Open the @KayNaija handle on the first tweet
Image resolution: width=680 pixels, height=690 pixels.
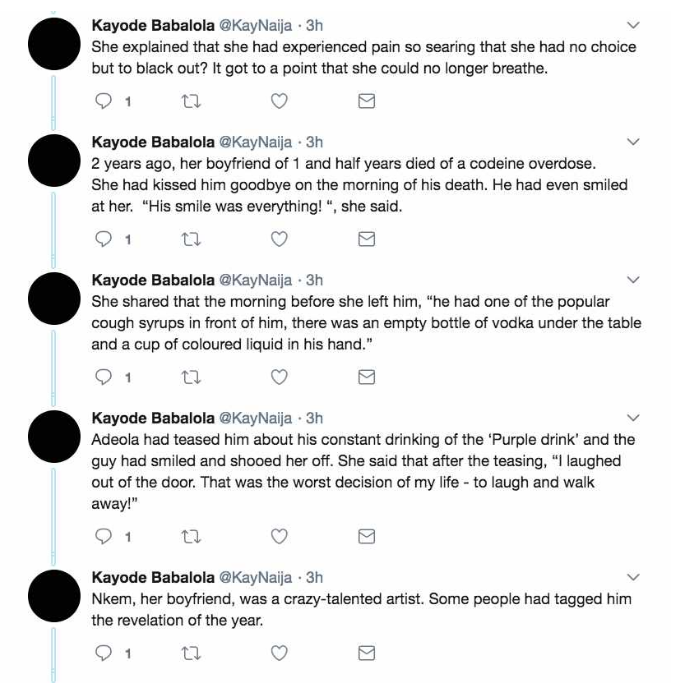click(x=255, y=26)
